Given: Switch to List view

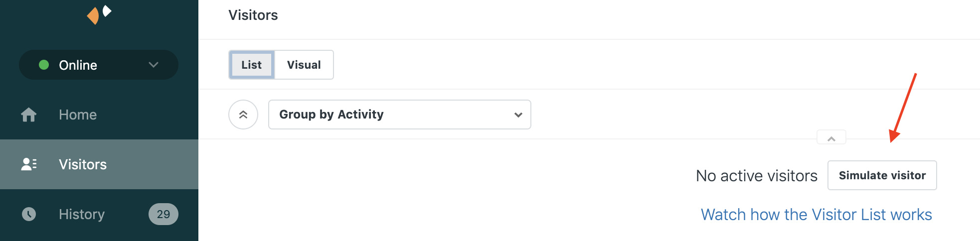Looking at the screenshot, I should (252, 65).
